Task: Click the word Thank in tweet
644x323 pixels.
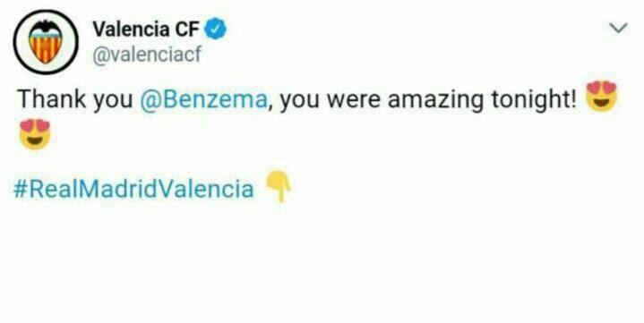Action: pos(51,99)
